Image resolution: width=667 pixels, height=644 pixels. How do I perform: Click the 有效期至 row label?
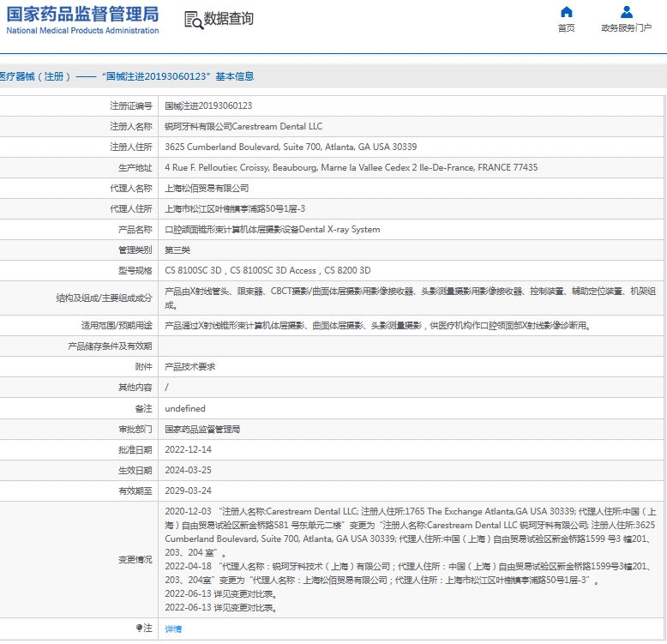pos(135,491)
